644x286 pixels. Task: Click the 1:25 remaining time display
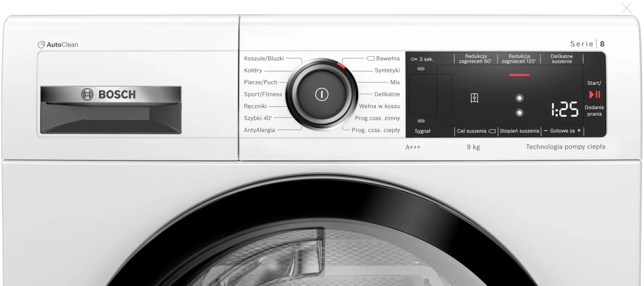click(565, 109)
